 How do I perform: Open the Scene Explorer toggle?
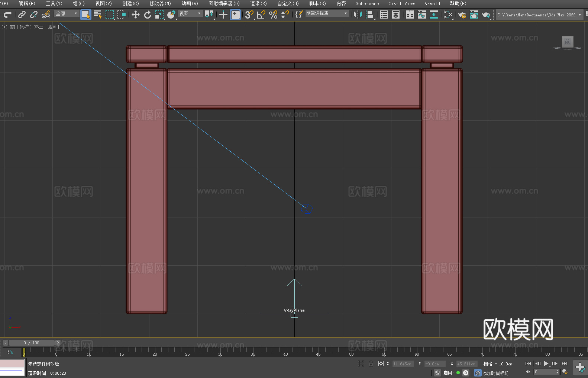[384, 14]
